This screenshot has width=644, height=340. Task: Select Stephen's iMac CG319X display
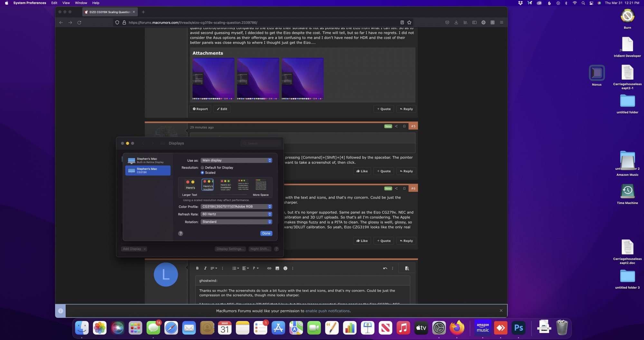pyautogui.click(x=148, y=170)
